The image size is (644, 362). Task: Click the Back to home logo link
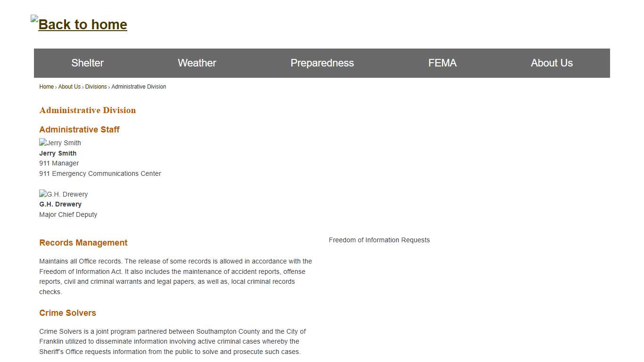click(79, 24)
